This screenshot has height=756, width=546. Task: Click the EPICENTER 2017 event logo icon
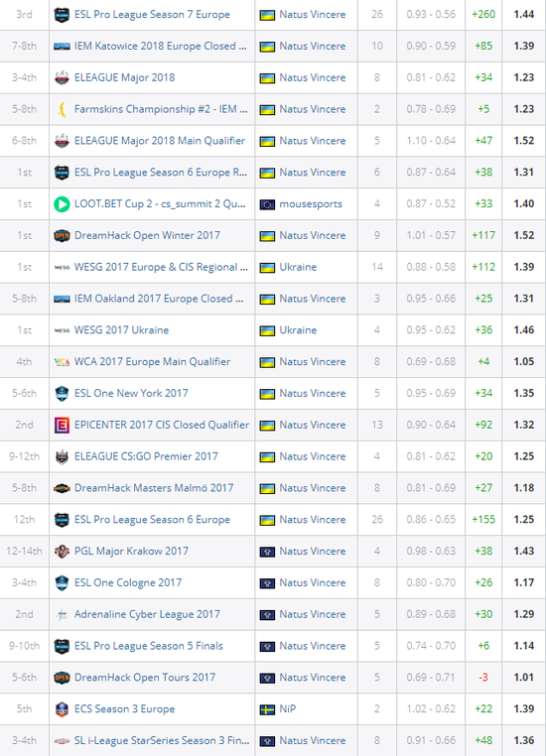click(62, 425)
